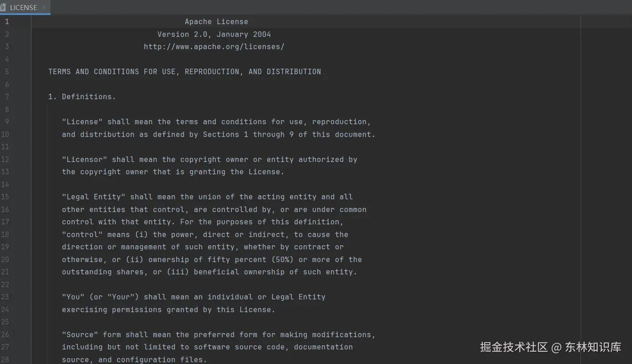Click the line starting "Source" form shall mean
Viewport: 632px width, 364px height.
pos(219,334)
